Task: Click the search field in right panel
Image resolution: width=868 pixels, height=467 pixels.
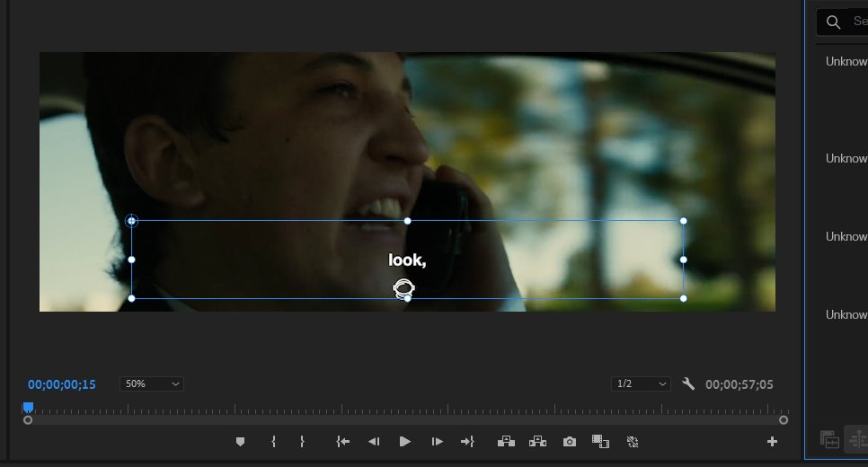Action: [842, 22]
